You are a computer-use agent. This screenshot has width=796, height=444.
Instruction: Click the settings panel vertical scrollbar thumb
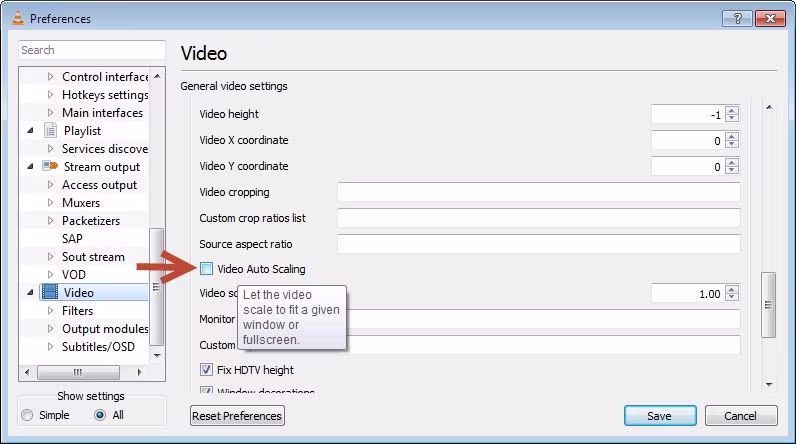768,305
